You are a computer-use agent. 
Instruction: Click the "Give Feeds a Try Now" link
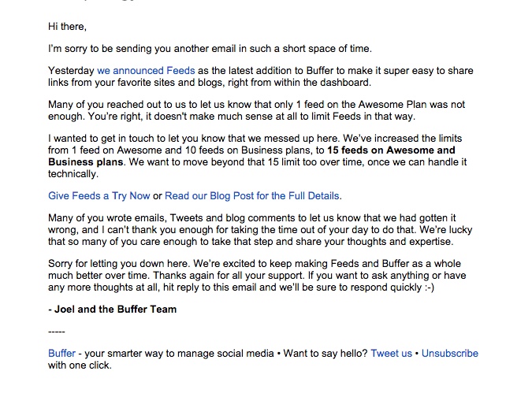click(x=99, y=196)
